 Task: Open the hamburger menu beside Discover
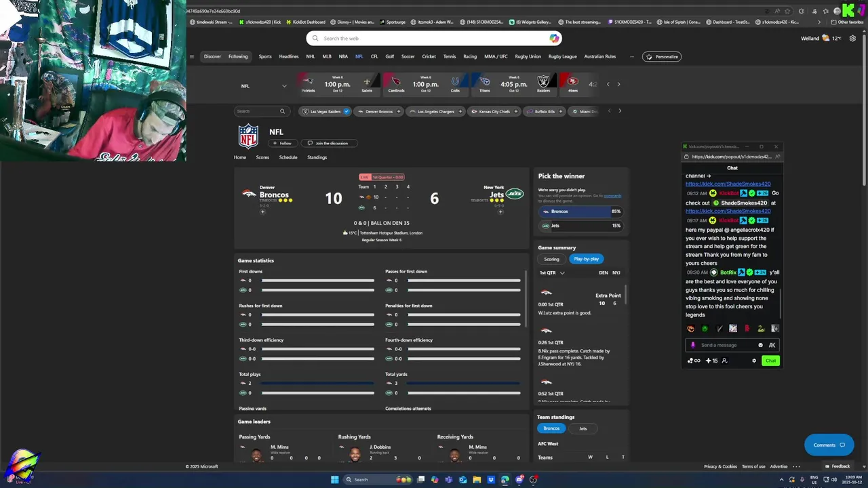point(192,57)
